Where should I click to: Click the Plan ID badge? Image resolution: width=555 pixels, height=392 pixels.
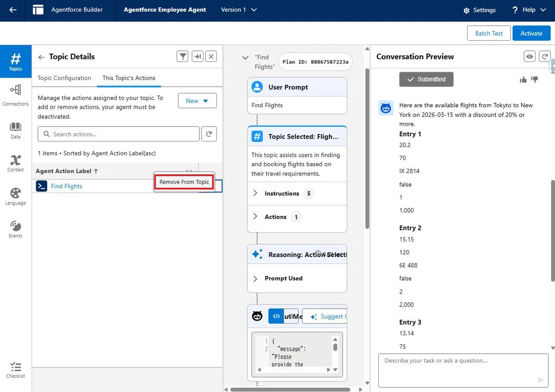(x=316, y=61)
